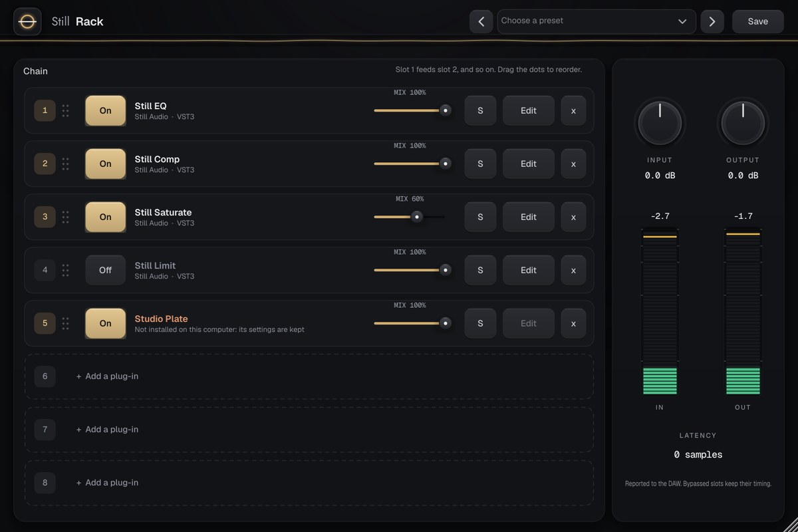Click the Still Rack logo icon
Screen dimensions: 798x532
pos(27,21)
